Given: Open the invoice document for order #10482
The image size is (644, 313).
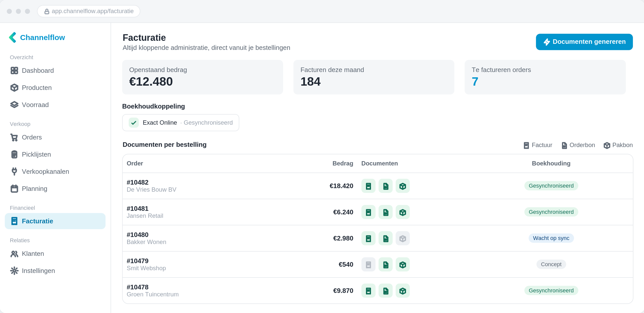Looking at the screenshot, I should [368, 186].
